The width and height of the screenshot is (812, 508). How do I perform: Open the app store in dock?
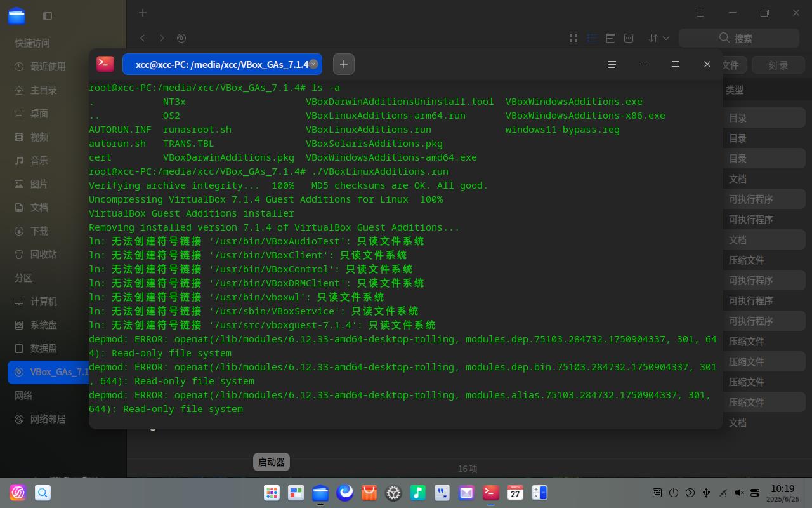(369, 493)
